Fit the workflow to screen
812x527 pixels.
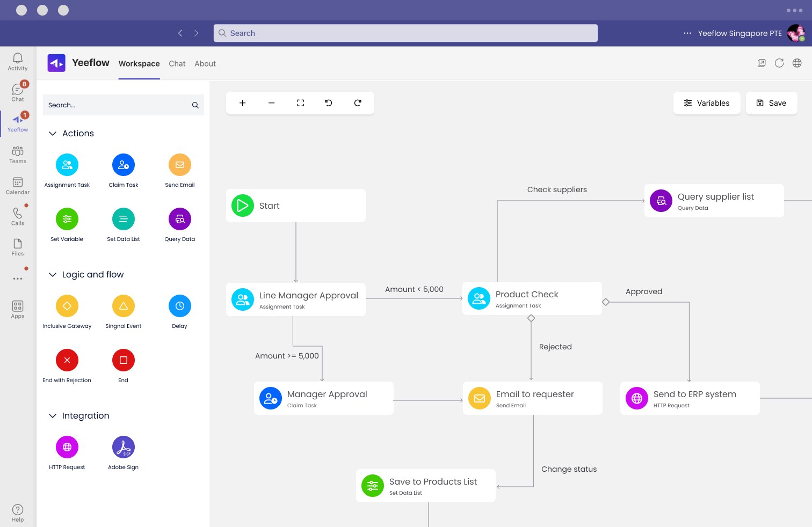point(300,103)
